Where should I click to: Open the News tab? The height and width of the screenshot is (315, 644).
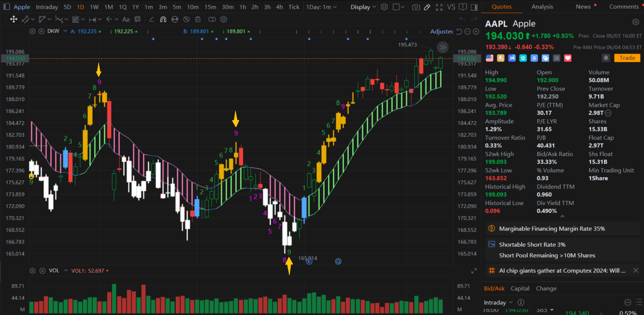pos(584,7)
